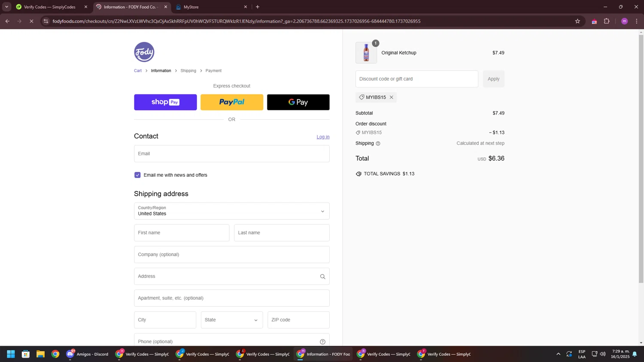Image resolution: width=644 pixels, height=362 pixels.
Task: Click the browser address bar URL
Action: click(236, 21)
